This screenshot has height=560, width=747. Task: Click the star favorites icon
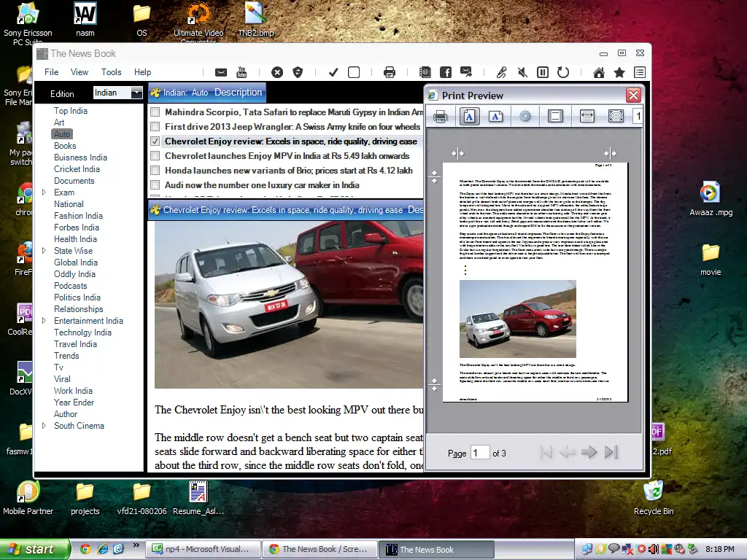coord(619,72)
